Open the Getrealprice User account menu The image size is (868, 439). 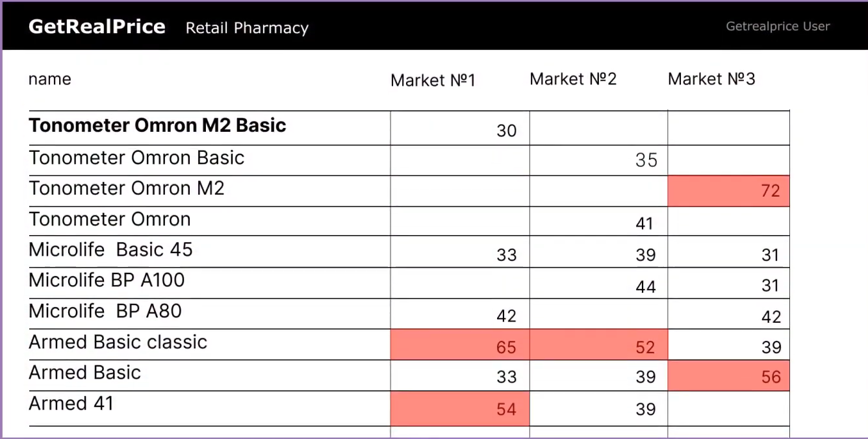pyautogui.click(x=778, y=27)
